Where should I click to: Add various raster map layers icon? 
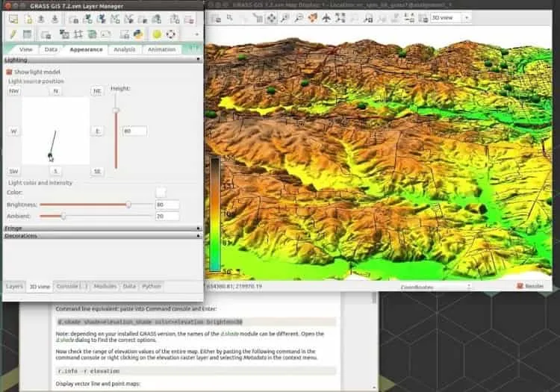102,19
